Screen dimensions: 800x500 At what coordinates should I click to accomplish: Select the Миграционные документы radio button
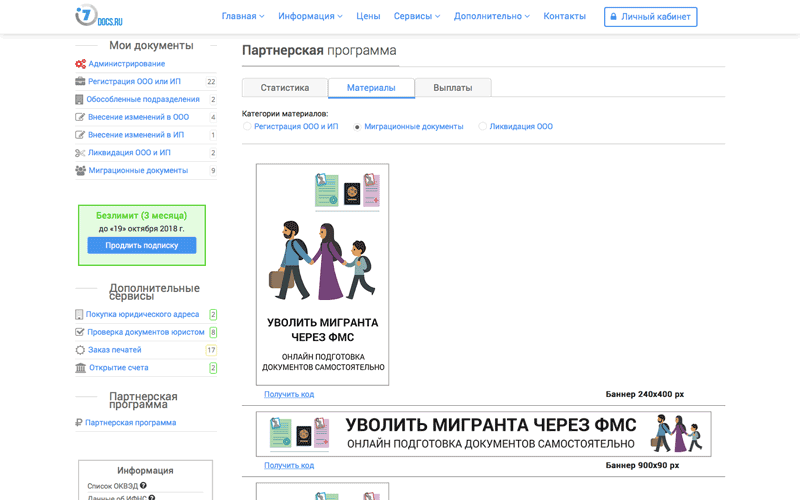(357, 127)
